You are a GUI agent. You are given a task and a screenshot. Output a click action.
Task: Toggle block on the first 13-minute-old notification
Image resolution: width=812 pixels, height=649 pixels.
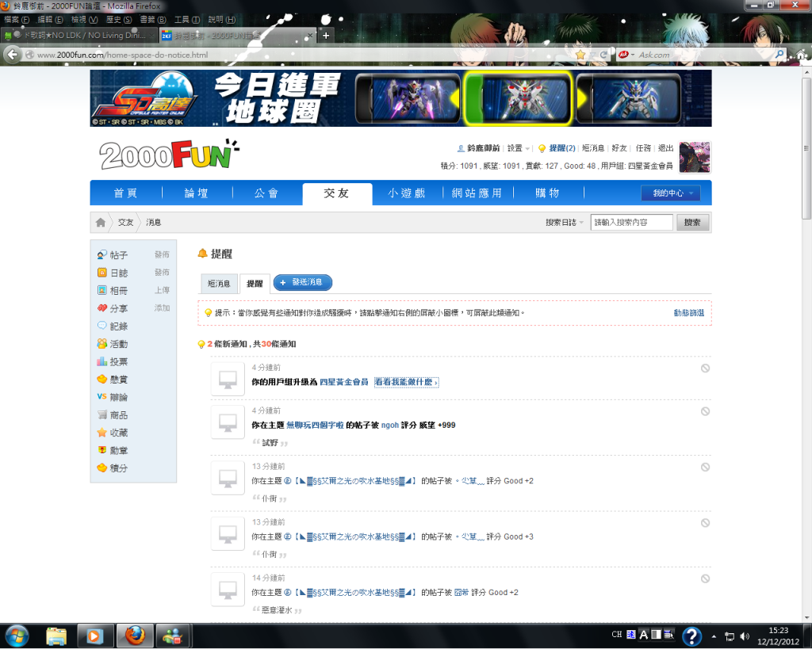[x=705, y=468]
